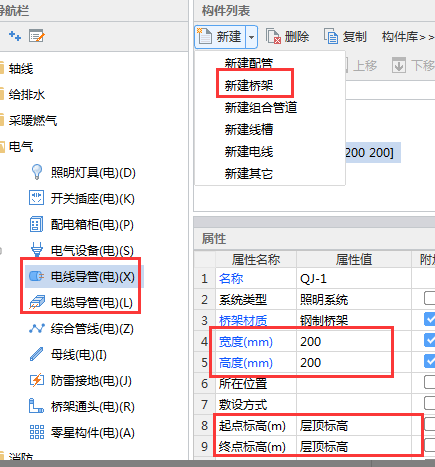Click the 下移 arrow icon
435x467 pixels.
399,65
